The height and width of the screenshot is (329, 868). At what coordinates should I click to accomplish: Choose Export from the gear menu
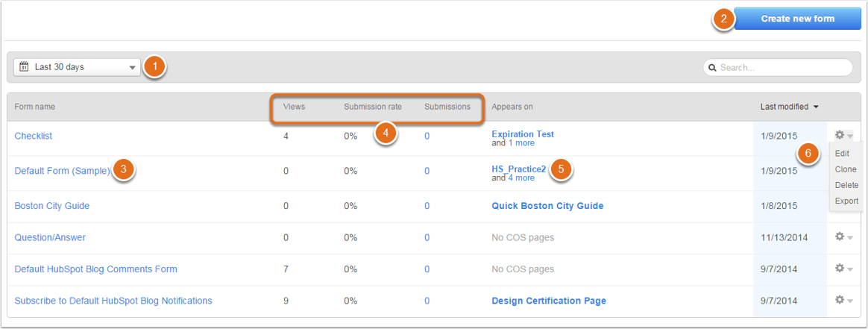click(846, 201)
